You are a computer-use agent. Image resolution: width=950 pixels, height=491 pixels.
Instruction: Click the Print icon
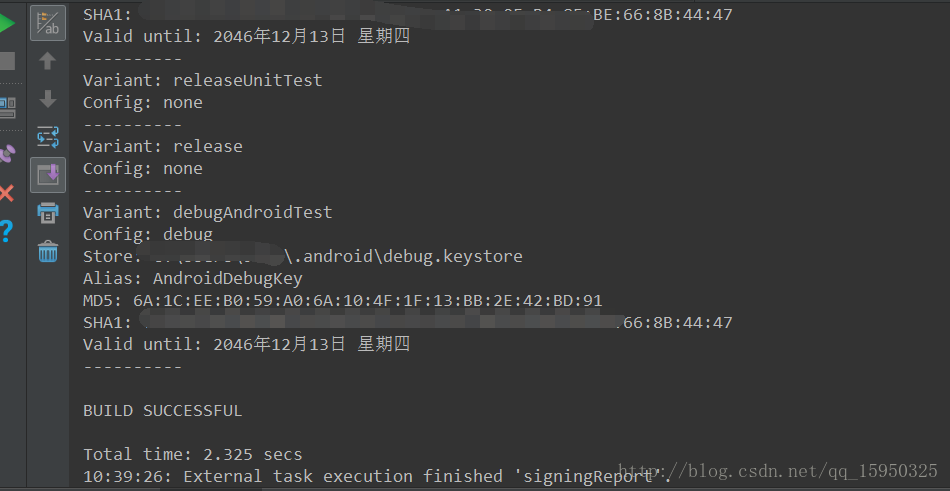[x=48, y=213]
